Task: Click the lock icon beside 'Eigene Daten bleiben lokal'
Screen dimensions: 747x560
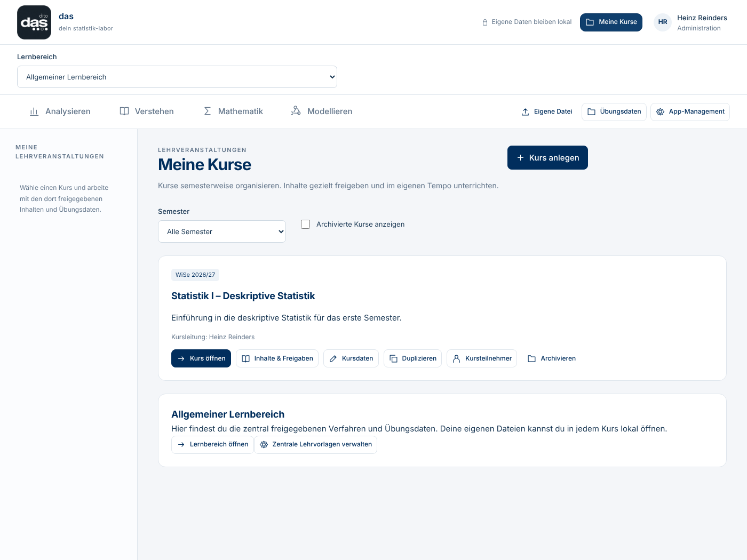Action: click(x=485, y=22)
